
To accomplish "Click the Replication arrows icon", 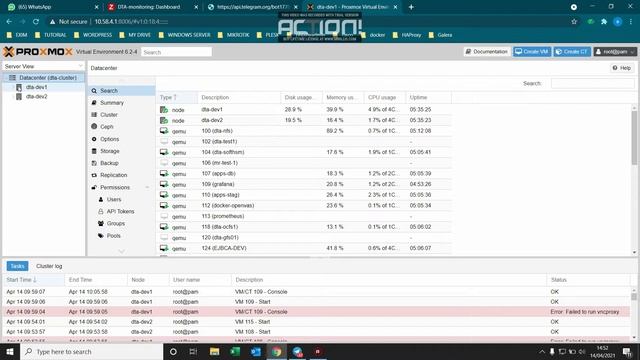I will (94, 175).
